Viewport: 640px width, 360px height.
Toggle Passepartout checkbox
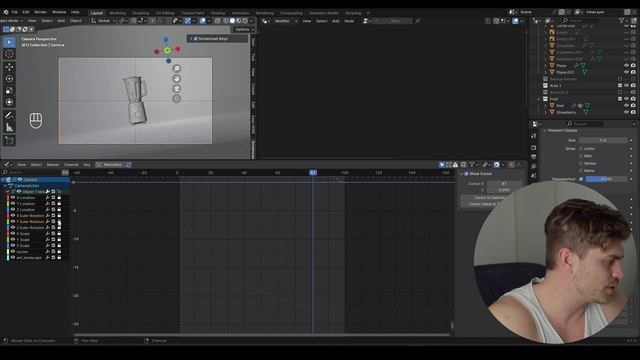click(x=581, y=179)
